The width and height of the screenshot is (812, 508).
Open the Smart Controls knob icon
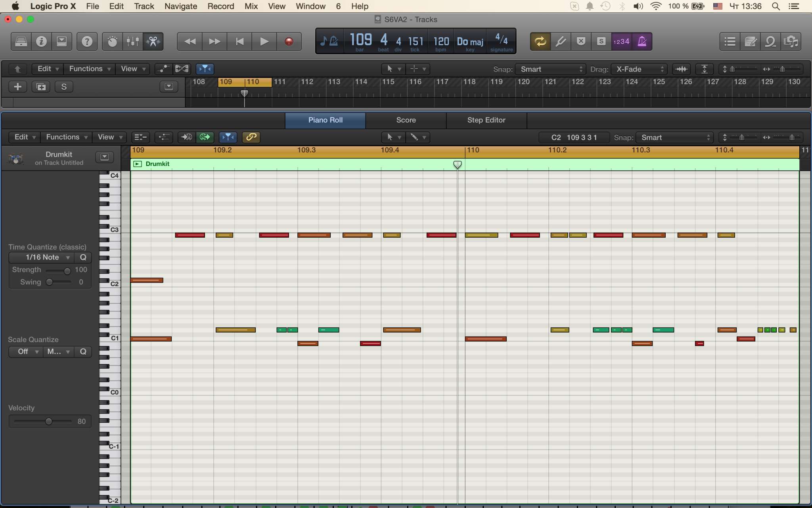(112, 41)
